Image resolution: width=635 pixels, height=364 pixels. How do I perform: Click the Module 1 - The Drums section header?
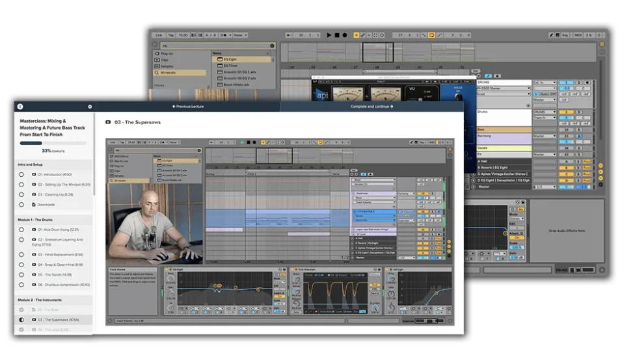click(x=53, y=220)
